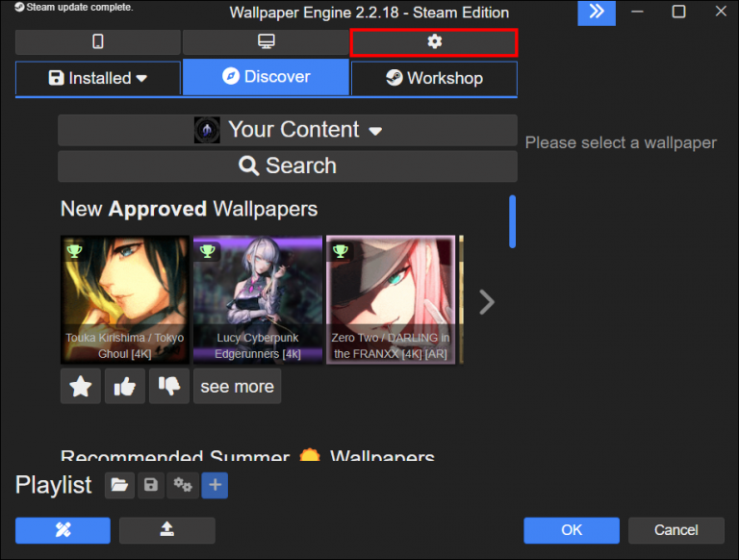Viewport: 739px width, 560px height.
Task: Open the mobile device tab icon
Action: [x=97, y=42]
